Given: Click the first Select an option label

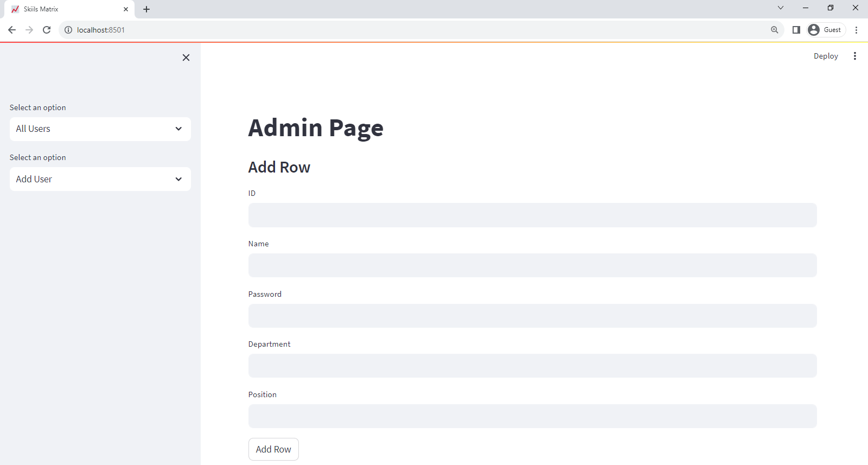Looking at the screenshot, I should [38, 107].
